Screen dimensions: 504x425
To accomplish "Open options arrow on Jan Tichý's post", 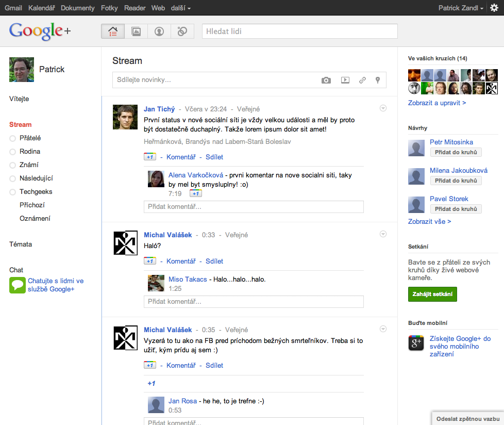I will [x=383, y=108].
